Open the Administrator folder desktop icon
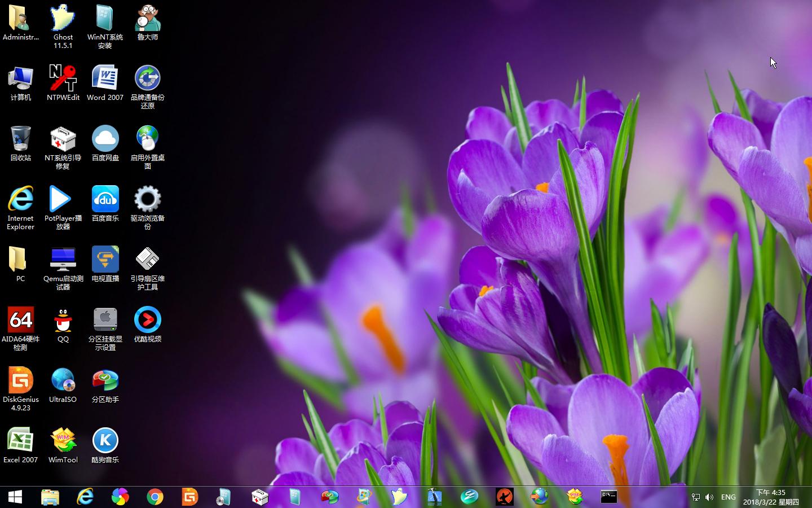Image resolution: width=812 pixels, height=508 pixels. click(x=21, y=23)
